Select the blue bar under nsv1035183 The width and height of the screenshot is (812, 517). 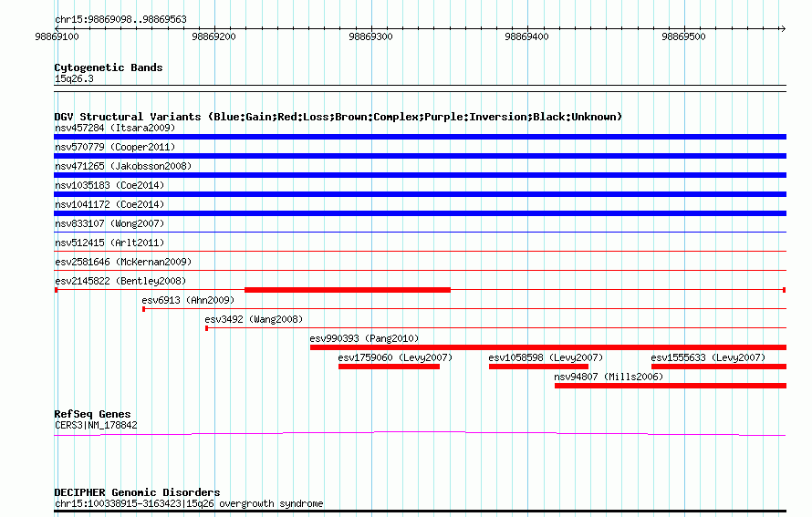pos(420,194)
